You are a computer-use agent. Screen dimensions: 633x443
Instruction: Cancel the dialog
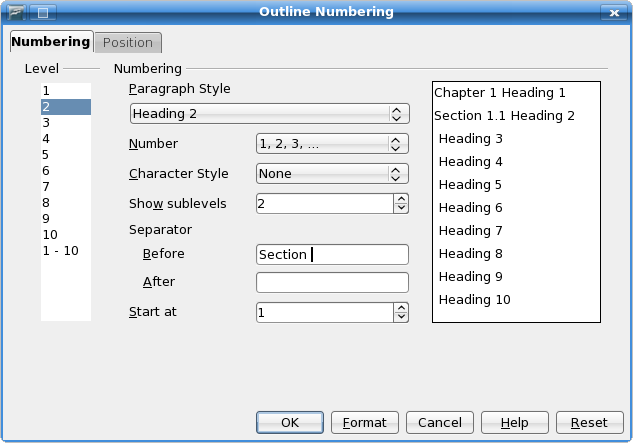pyautogui.click(x=440, y=423)
